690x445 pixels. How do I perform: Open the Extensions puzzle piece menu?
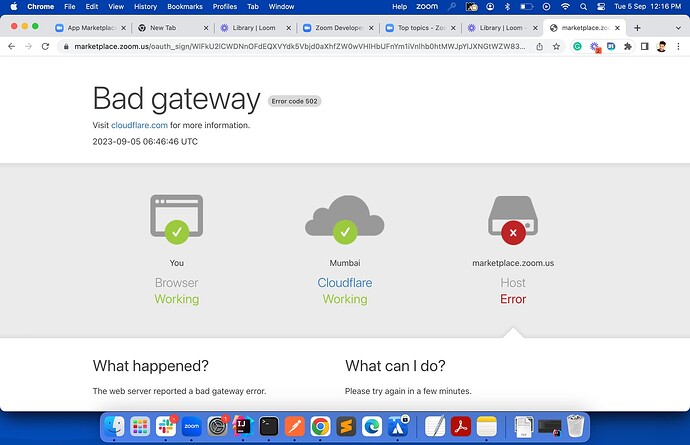coord(628,46)
